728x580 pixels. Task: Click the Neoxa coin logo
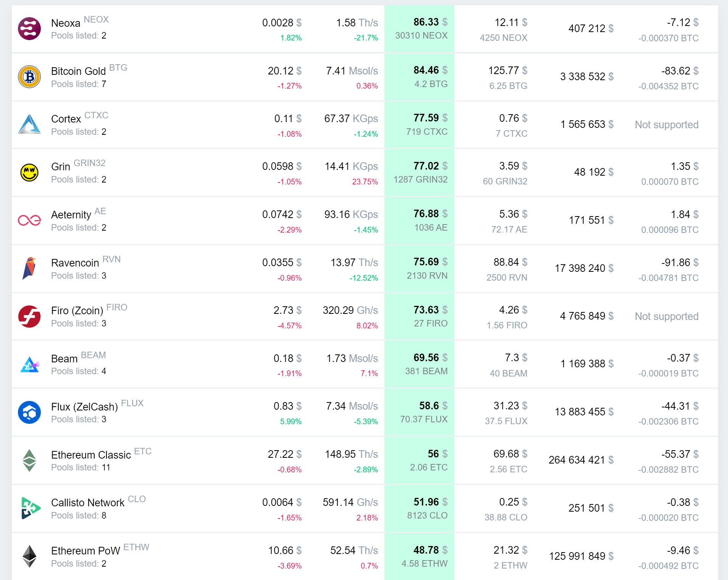(x=29, y=29)
